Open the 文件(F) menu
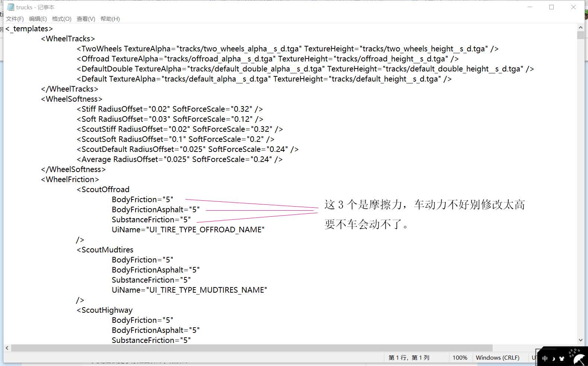The image size is (588, 366). [x=15, y=19]
